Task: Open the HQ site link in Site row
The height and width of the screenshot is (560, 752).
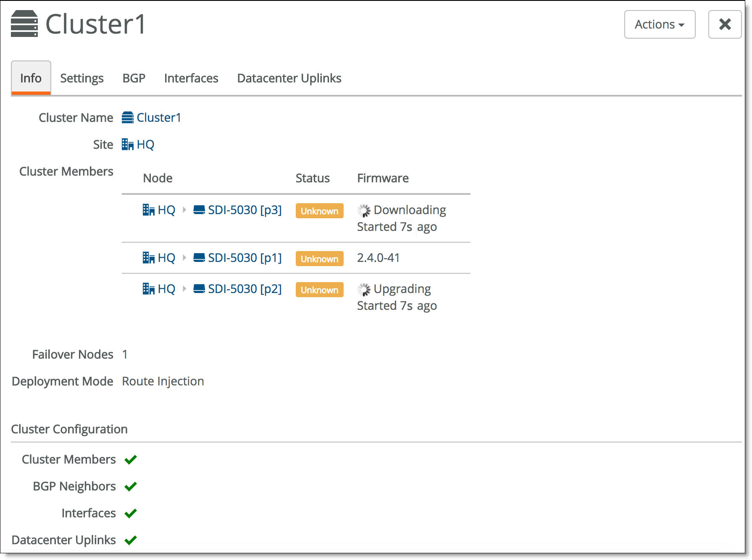Action: [x=145, y=144]
